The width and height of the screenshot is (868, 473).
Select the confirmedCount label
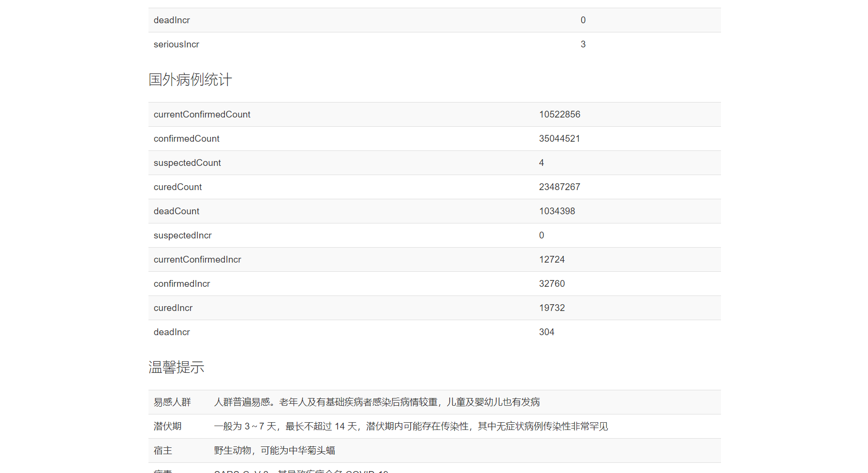[x=187, y=139]
